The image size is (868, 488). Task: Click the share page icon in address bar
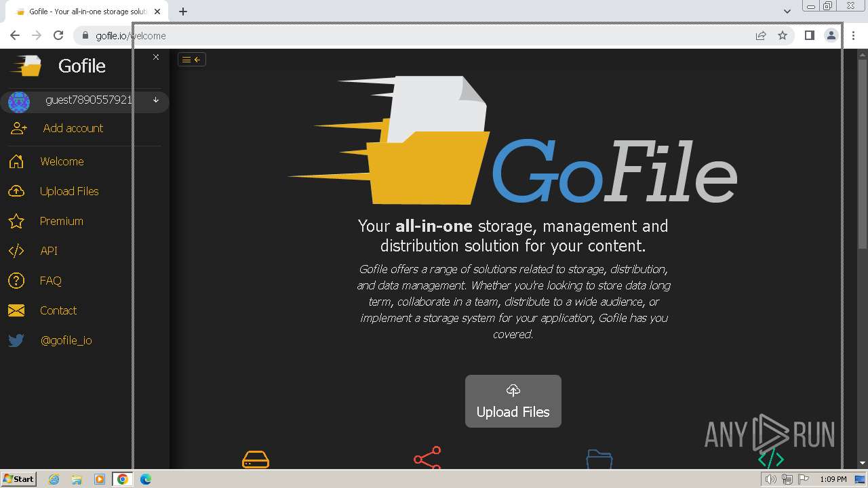761,36
